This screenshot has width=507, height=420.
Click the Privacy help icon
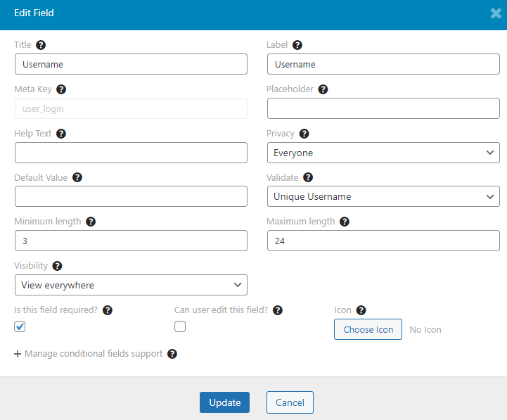pyautogui.click(x=304, y=134)
